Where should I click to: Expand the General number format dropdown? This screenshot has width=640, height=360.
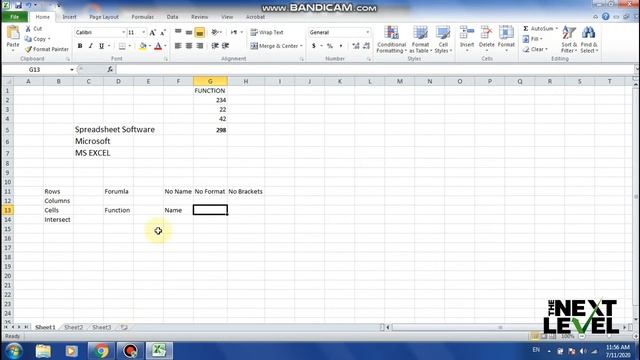coord(367,32)
